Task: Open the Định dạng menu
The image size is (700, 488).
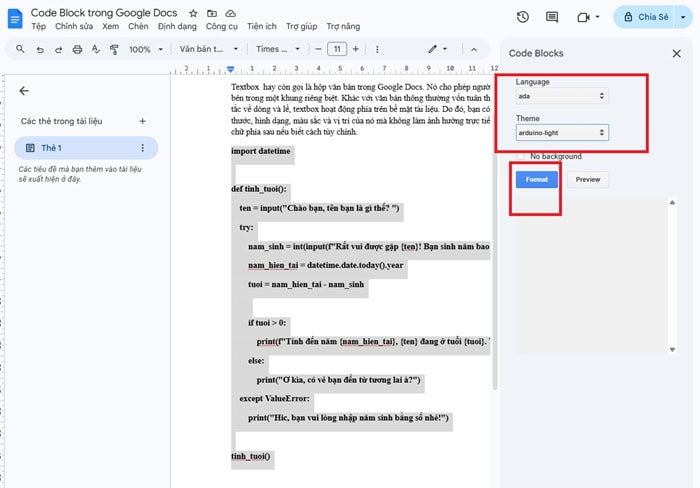Action: (177, 26)
